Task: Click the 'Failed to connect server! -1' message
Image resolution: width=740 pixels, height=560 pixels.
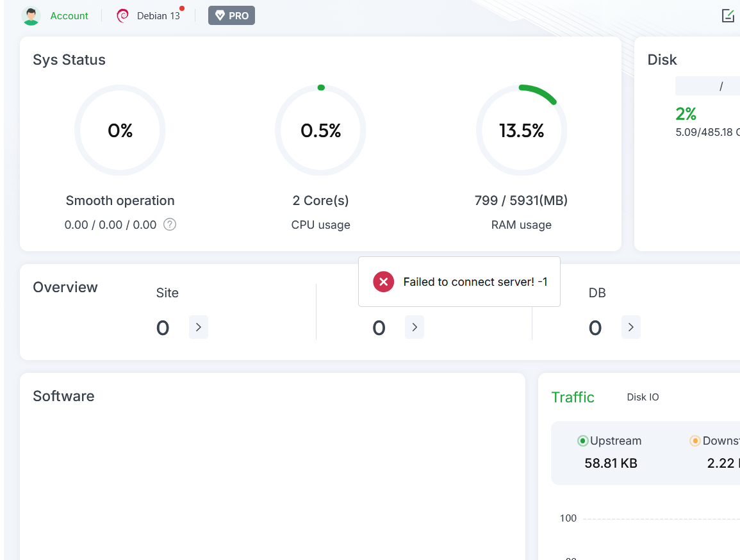Action: point(475,282)
